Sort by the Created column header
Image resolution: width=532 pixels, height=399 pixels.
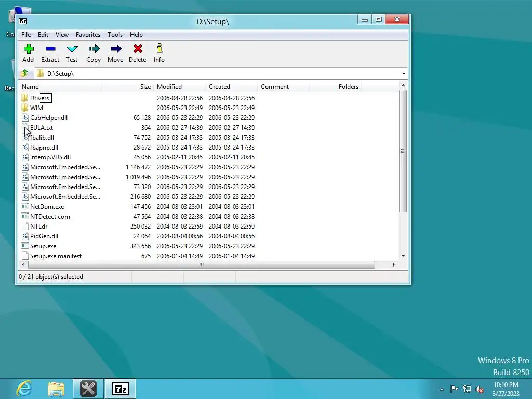coord(231,87)
